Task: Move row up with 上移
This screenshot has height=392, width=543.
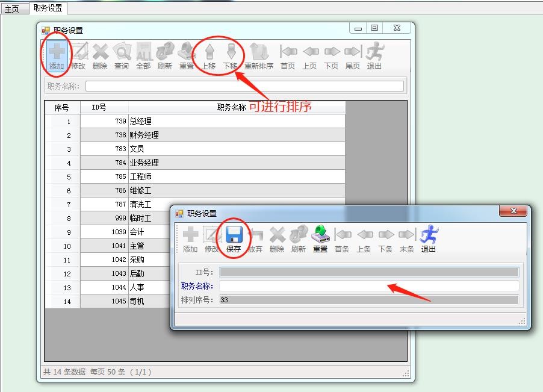Action: pyautogui.click(x=209, y=56)
